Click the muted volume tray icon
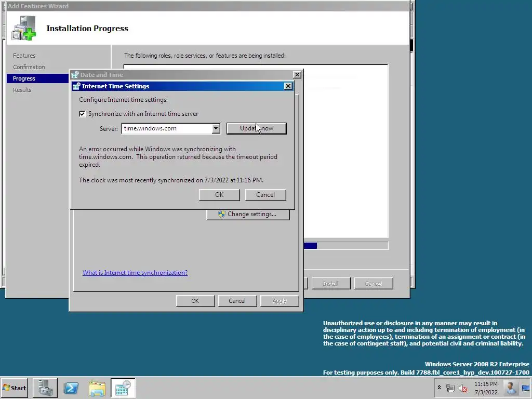 click(463, 388)
